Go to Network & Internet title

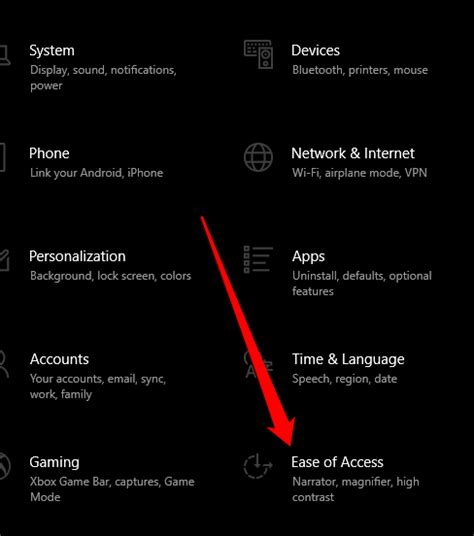(x=353, y=153)
